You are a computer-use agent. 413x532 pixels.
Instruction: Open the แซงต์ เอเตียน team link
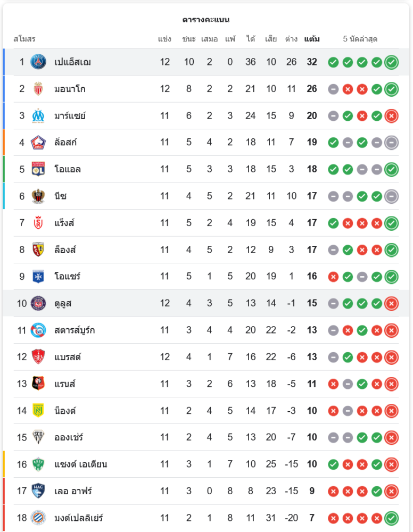coord(80,464)
